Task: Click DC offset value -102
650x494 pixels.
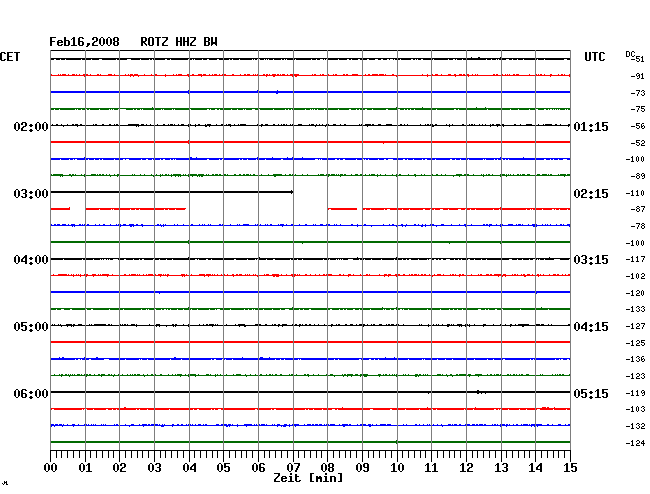Action: click(635, 276)
